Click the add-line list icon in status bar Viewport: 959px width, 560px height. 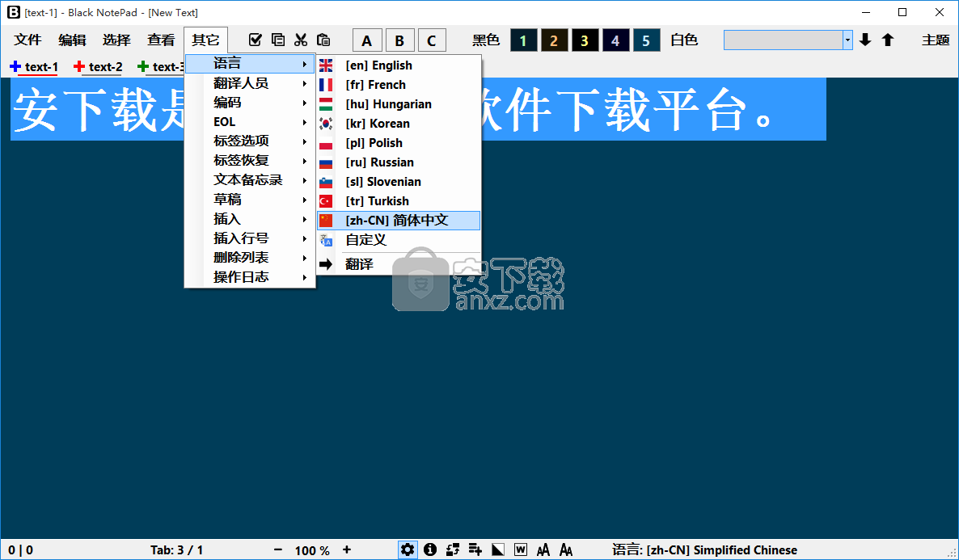click(475, 549)
